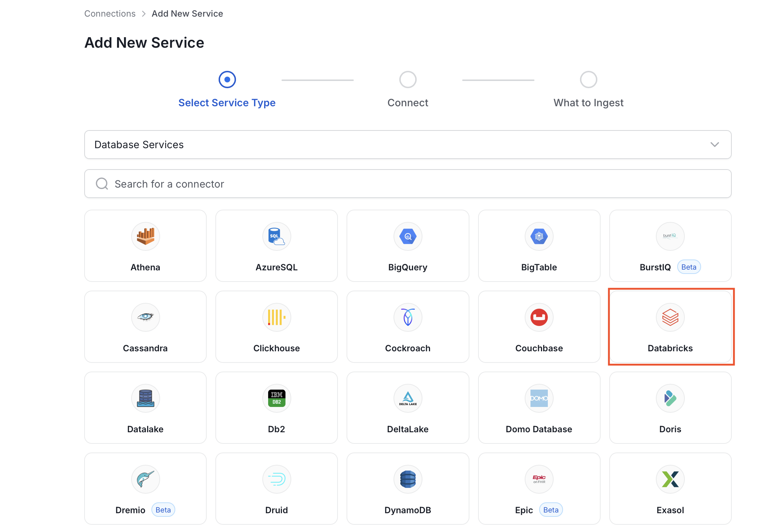Select the Datalake connector icon

pyautogui.click(x=145, y=398)
